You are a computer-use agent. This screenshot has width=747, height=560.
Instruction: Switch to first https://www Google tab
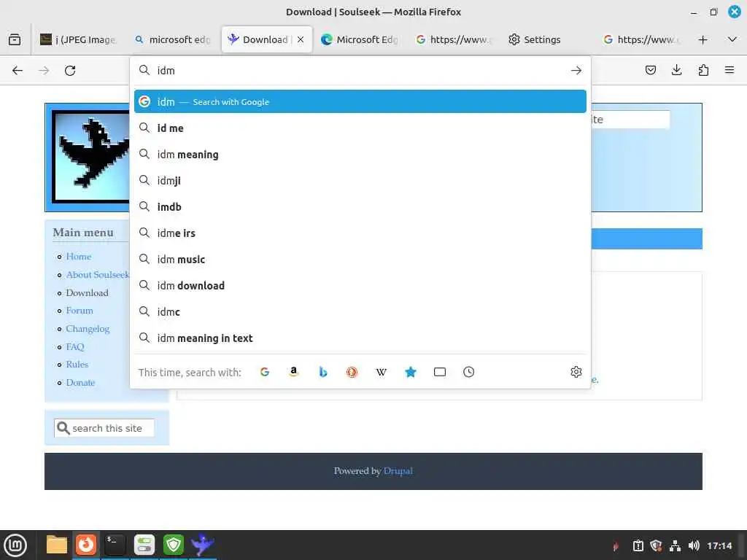pyautogui.click(x=452, y=39)
